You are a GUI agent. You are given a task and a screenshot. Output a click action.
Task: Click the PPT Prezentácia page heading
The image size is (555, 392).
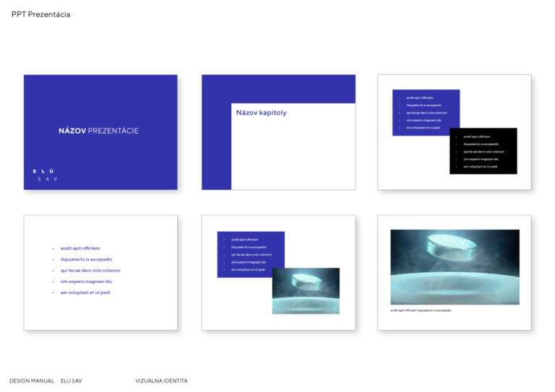(41, 14)
